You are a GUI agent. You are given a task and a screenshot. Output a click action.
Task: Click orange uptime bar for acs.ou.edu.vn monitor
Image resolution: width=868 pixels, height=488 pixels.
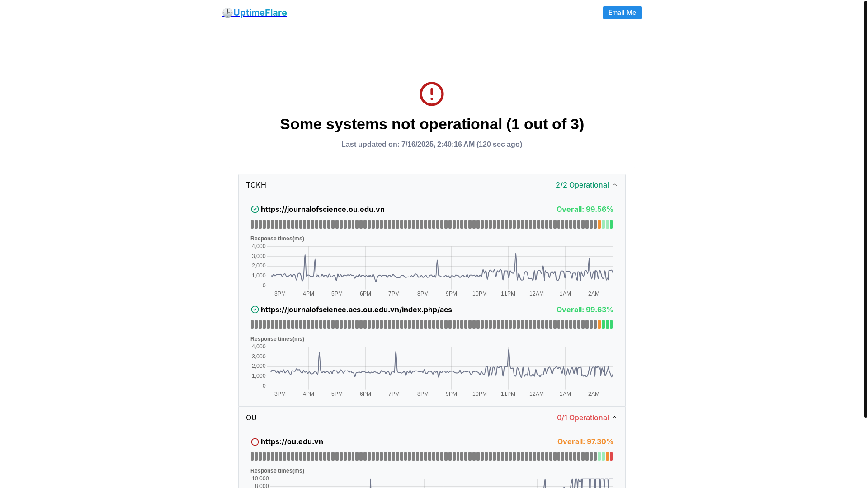(x=599, y=324)
